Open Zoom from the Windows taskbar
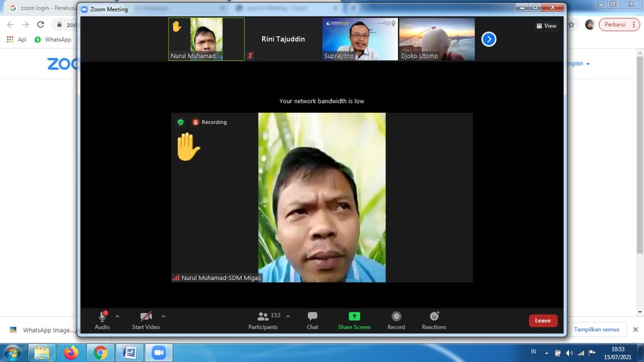Viewport: 644px width, 362px height. 159,352
